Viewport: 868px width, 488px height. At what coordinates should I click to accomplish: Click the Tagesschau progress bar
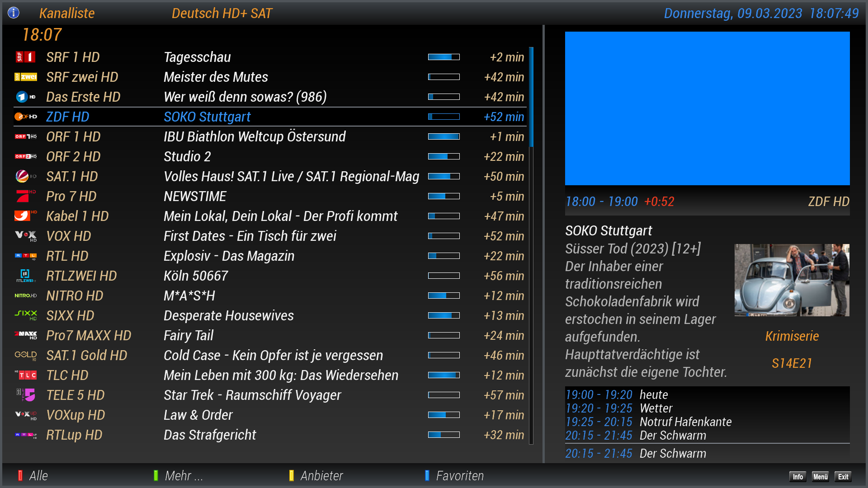[x=443, y=57]
